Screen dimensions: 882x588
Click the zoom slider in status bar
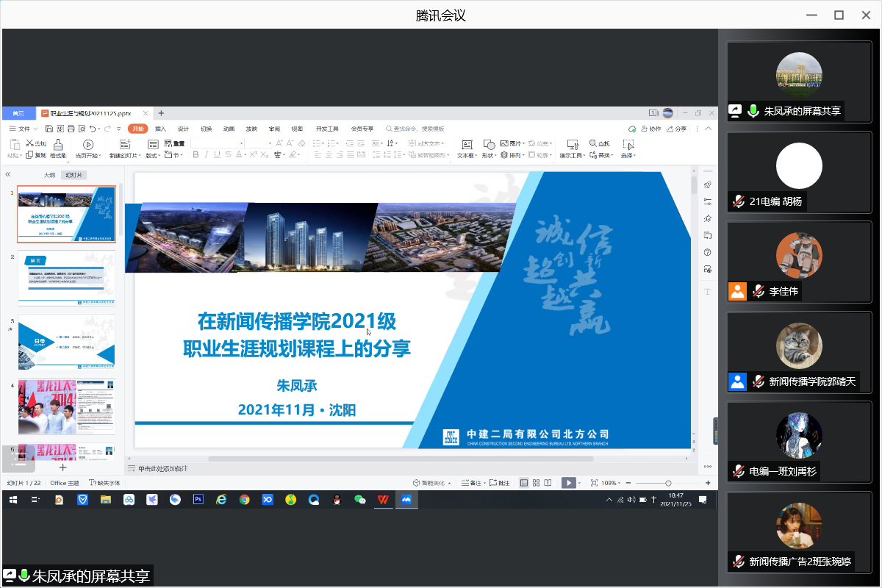click(x=667, y=483)
